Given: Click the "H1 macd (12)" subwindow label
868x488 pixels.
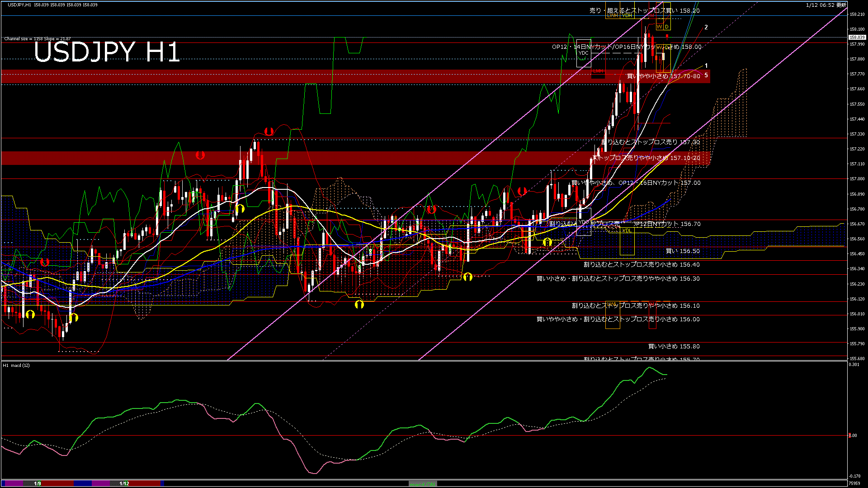Looking at the screenshot, I should pos(16,365).
